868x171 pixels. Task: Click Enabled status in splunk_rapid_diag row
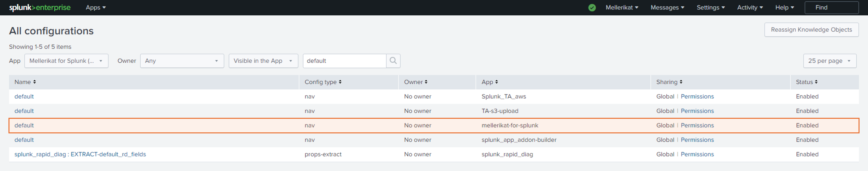[x=807, y=154]
